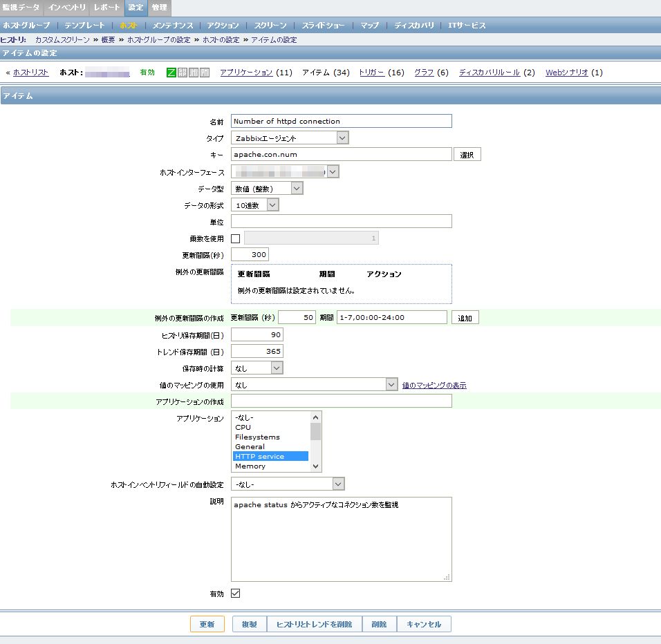The height and width of the screenshot is (644, 661).
Task: Expand the 保存時の計算 dropdown
Action: pos(257,368)
